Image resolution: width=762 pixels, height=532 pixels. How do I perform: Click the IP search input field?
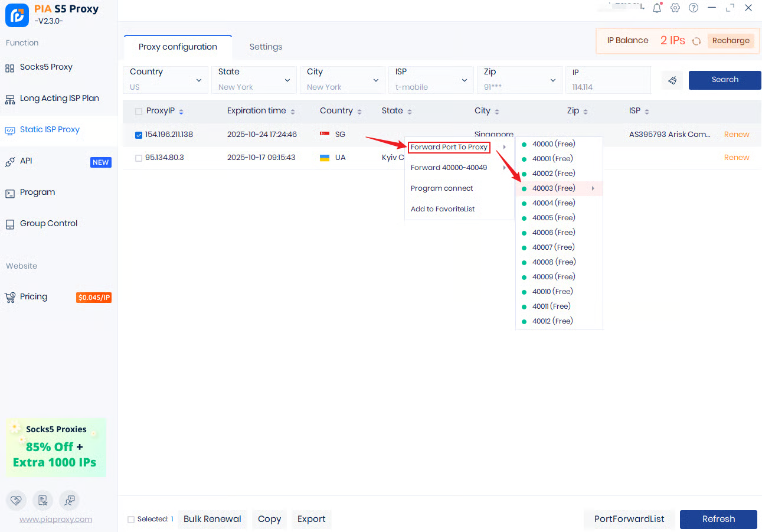pyautogui.click(x=608, y=86)
